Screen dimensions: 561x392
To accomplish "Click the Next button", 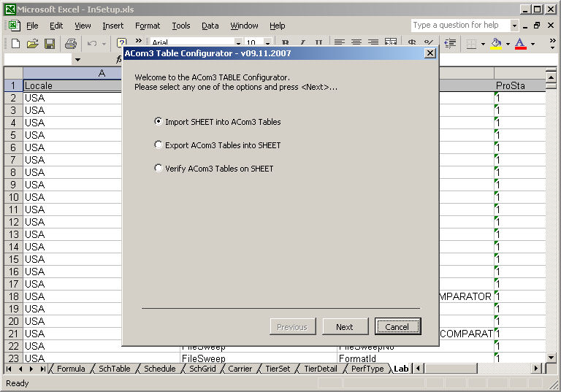I will [x=345, y=326].
